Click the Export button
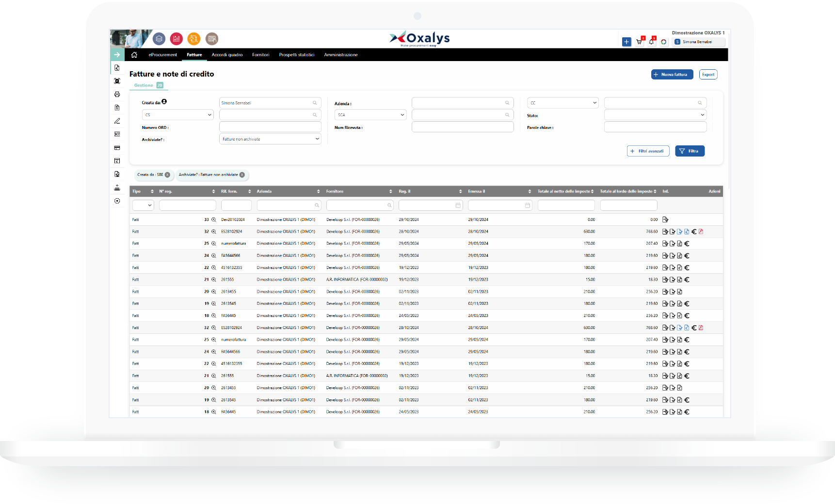 click(x=708, y=75)
